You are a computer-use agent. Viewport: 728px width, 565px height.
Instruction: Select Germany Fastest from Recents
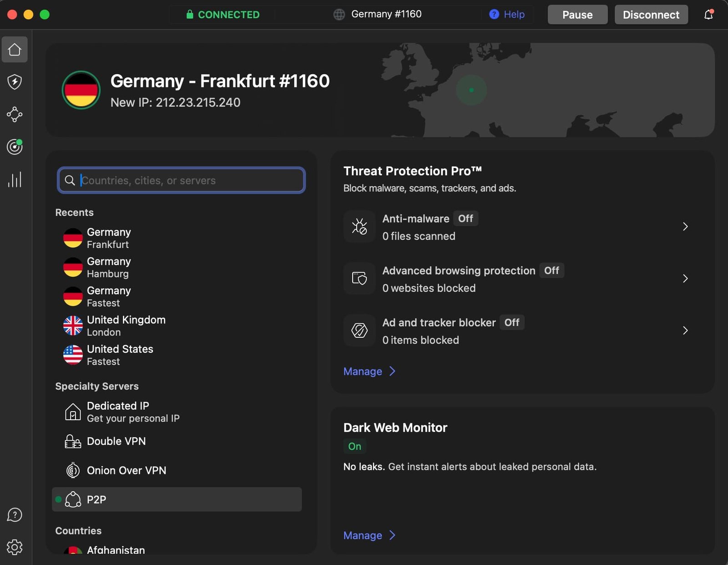[177, 296]
